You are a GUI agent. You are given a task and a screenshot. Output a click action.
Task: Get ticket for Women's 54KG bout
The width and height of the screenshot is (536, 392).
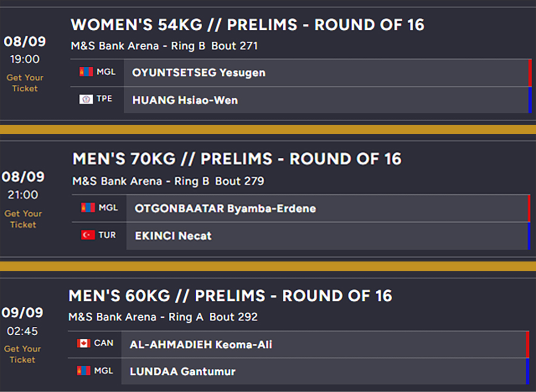(x=25, y=83)
